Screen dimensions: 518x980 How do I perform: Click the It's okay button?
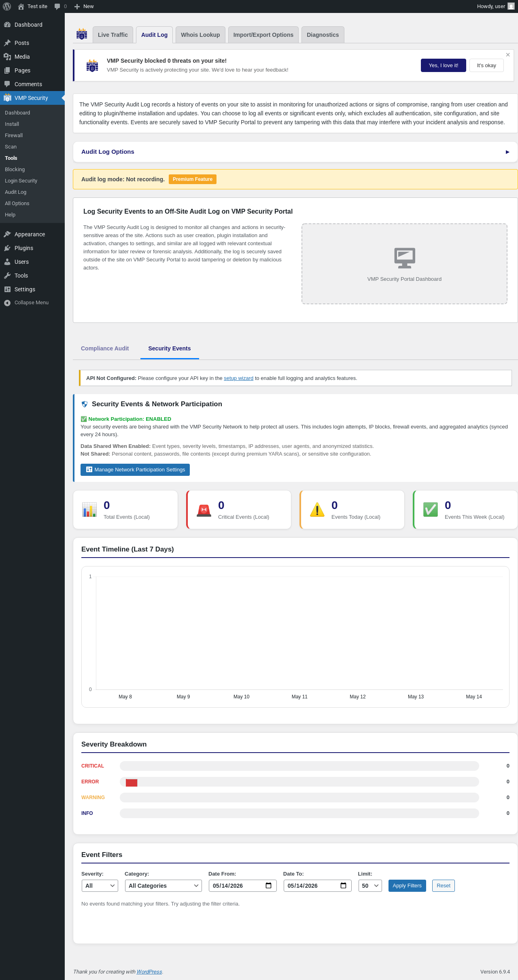tap(486, 66)
